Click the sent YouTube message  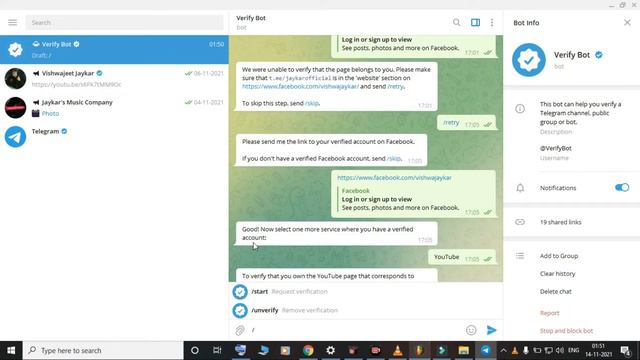click(462, 257)
